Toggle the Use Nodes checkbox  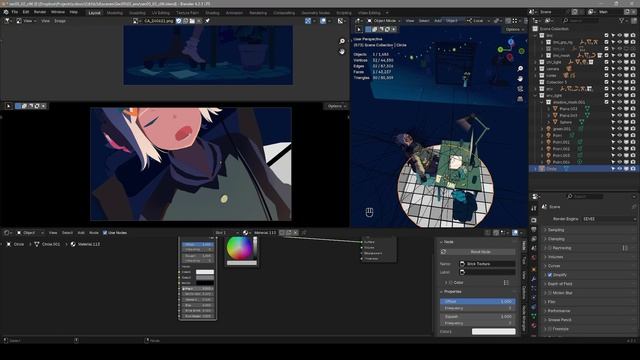[105, 233]
